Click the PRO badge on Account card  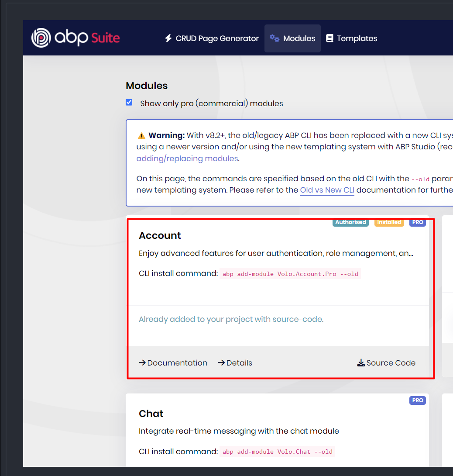[418, 222]
